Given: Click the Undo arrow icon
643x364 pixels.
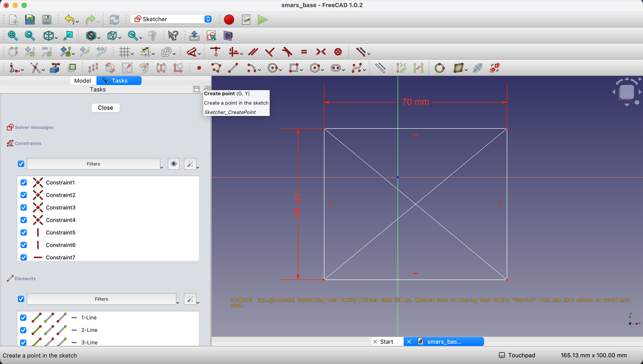Looking at the screenshot, I should 70,20.
